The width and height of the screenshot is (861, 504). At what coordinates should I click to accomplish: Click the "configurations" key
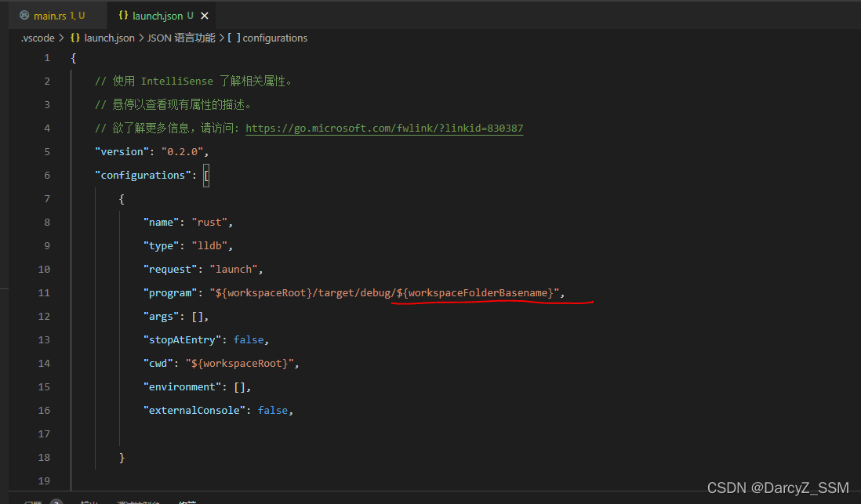[143, 175]
